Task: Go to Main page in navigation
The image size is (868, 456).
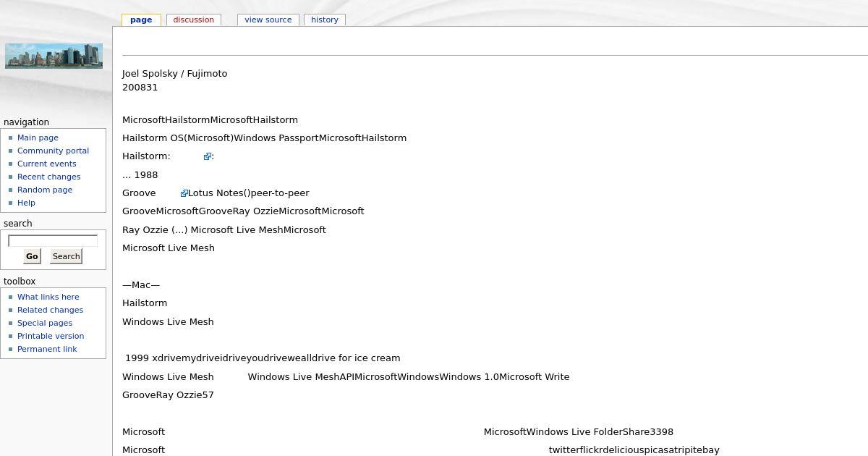Action: pos(38,138)
